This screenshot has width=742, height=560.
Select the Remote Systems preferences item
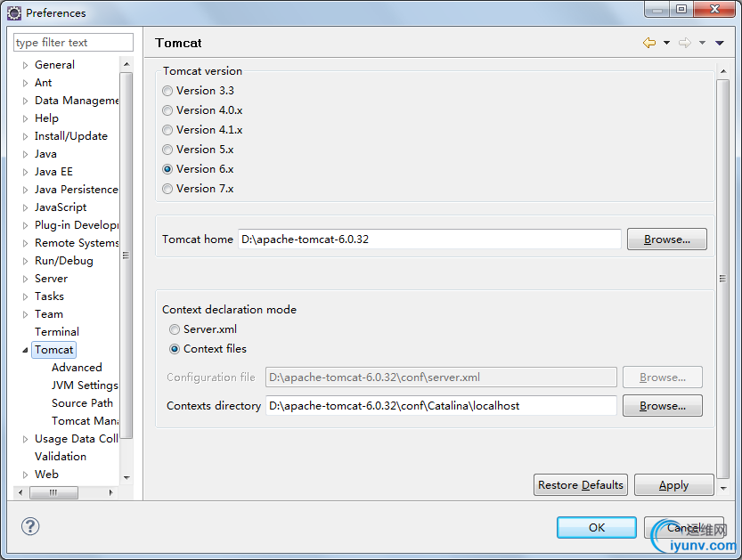77,243
